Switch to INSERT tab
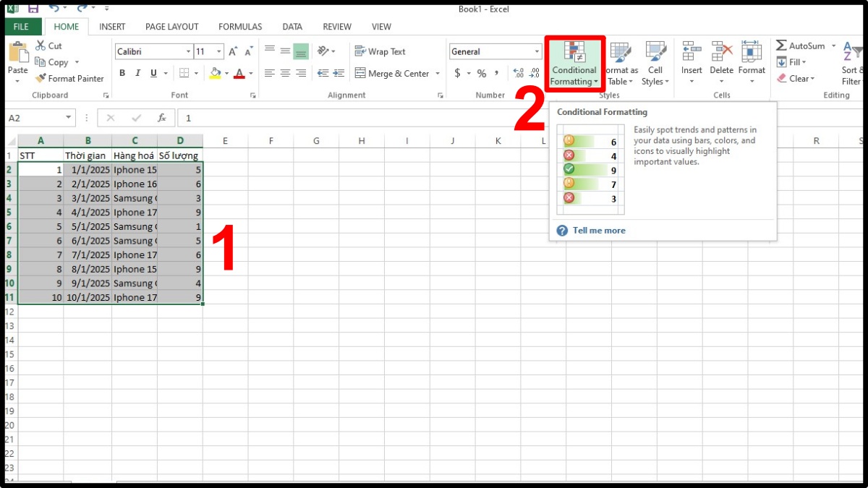 tap(112, 27)
